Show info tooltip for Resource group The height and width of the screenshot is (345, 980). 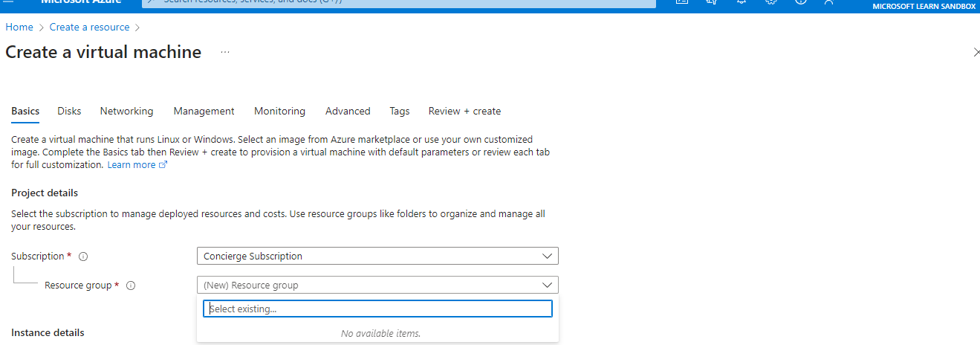(131, 286)
